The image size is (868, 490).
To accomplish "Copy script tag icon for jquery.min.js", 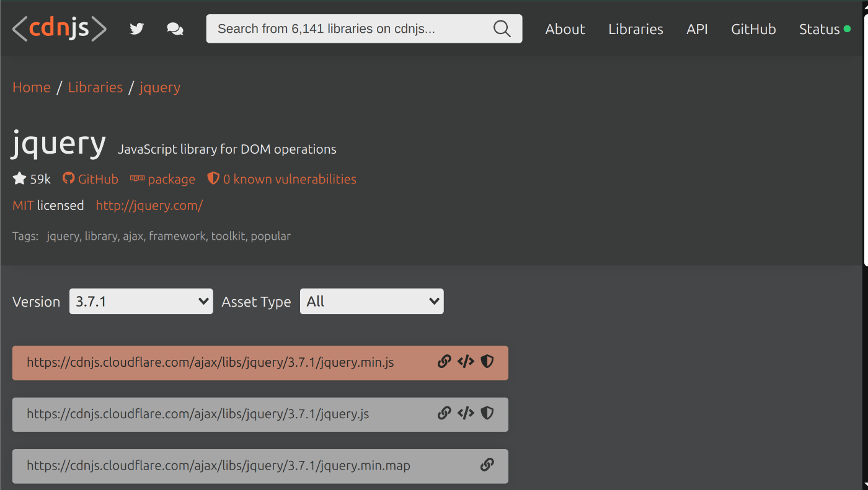I will [466, 362].
